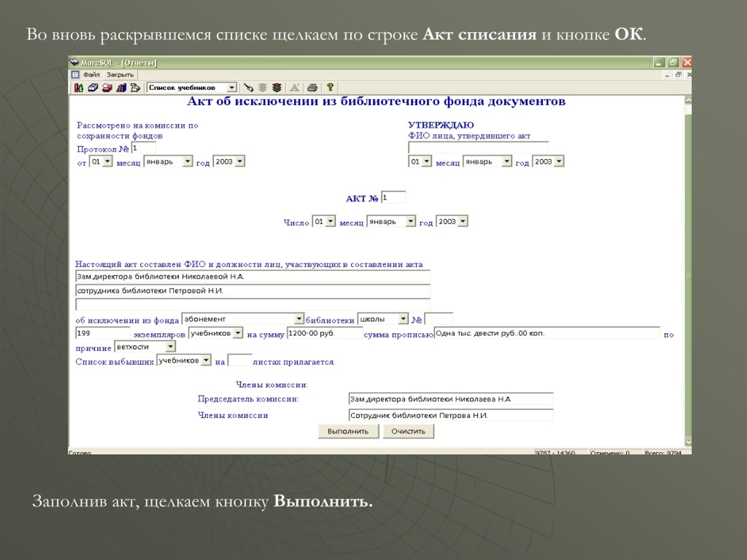
Task: Minimize the inner Отчеты document window
Action: 667,75
